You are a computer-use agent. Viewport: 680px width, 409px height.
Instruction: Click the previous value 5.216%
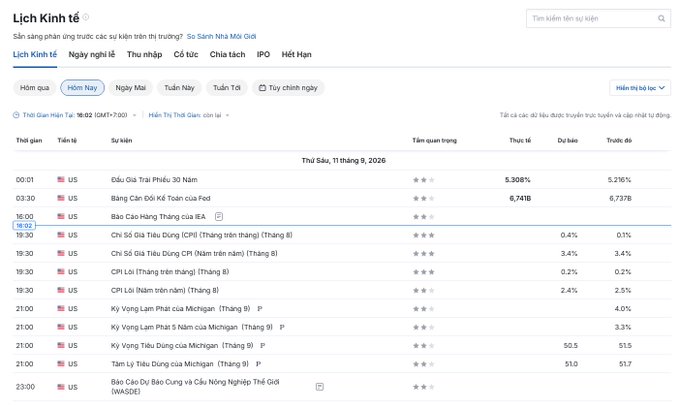619,180
